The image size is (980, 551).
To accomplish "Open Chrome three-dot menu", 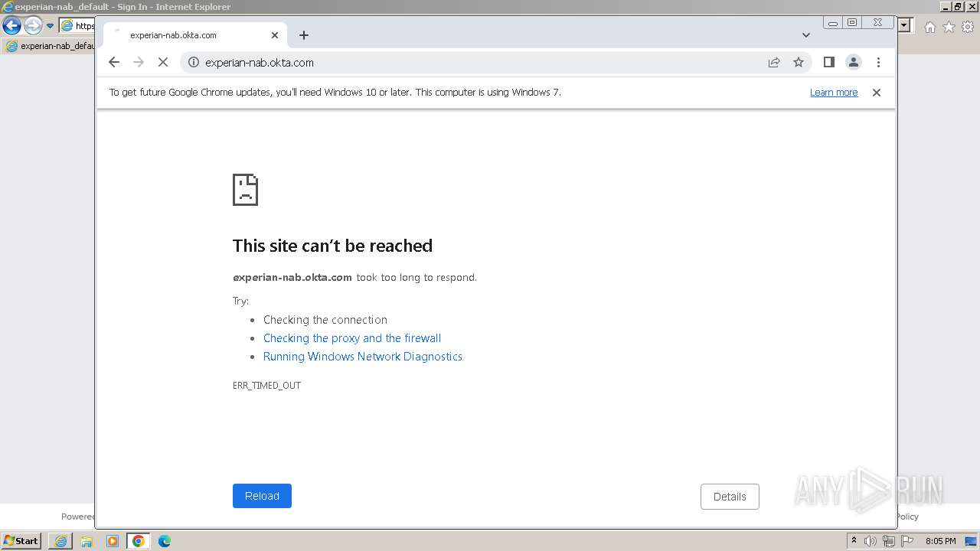I will 878,63.
